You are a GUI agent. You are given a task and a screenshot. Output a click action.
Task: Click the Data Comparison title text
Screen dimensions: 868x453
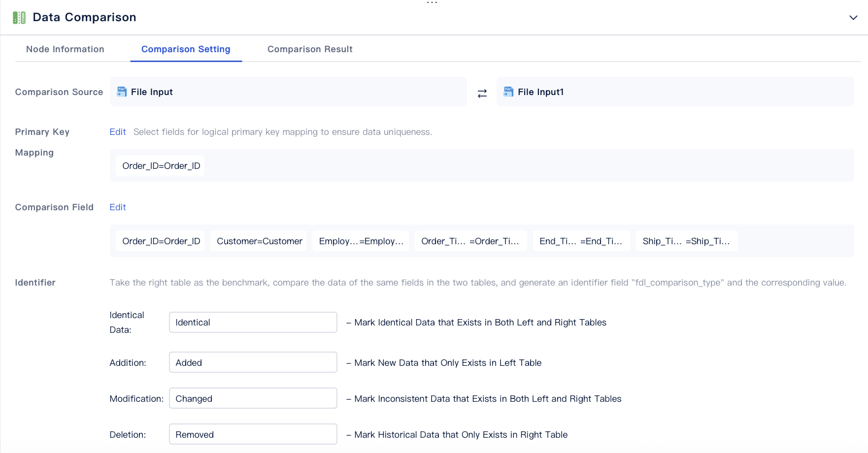[x=84, y=17]
